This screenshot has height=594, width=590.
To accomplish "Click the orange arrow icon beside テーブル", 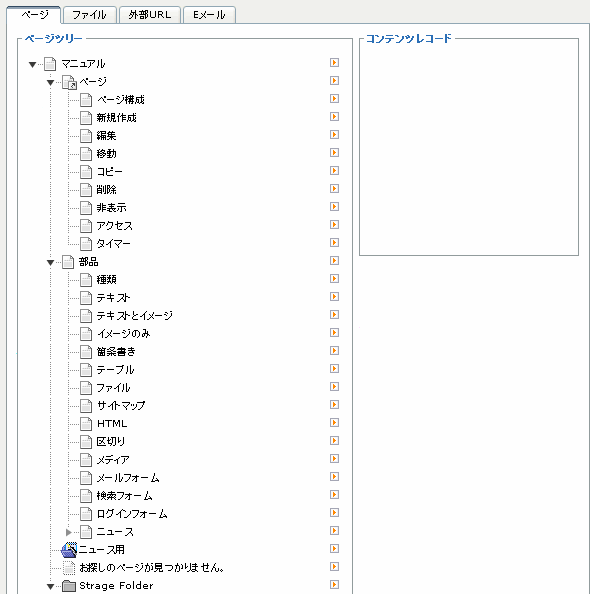I will [x=334, y=369].
